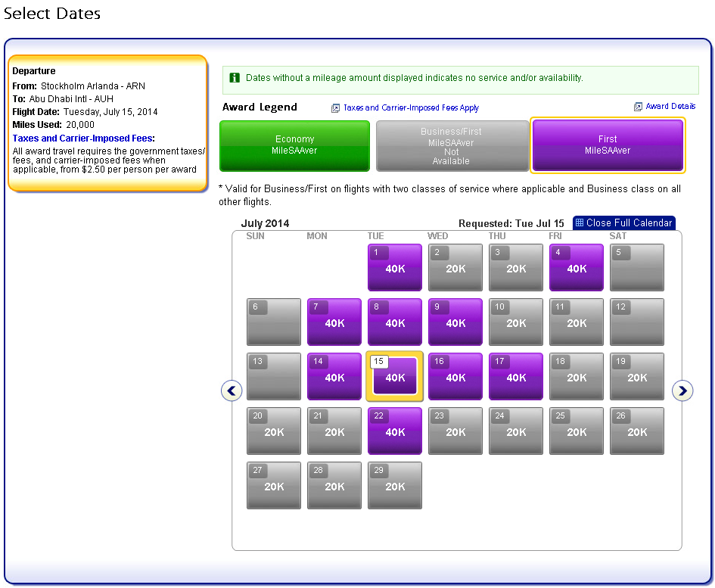The height and width of the screenshot is (588, 715).
Task: Pick July 29 at 20K miles
Action: (x=395, y=486)
